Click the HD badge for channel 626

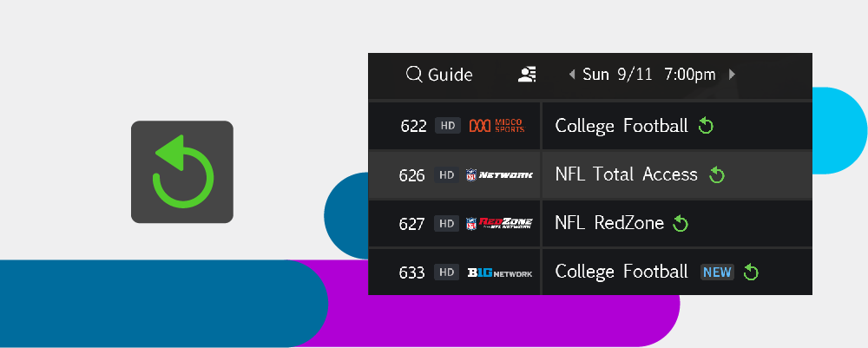[447, 175]
